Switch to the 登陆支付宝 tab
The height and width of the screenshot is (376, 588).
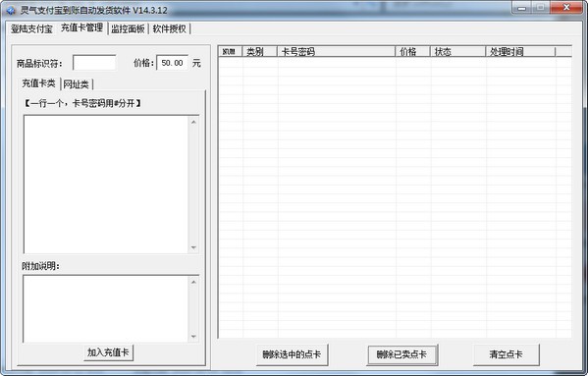pos(31,28)
